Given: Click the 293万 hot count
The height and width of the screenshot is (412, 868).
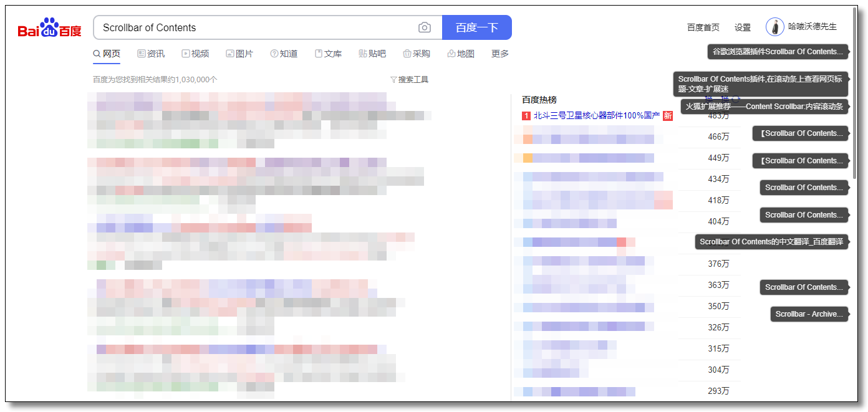Looking at the screenshot, I should [x=718, y=391].
